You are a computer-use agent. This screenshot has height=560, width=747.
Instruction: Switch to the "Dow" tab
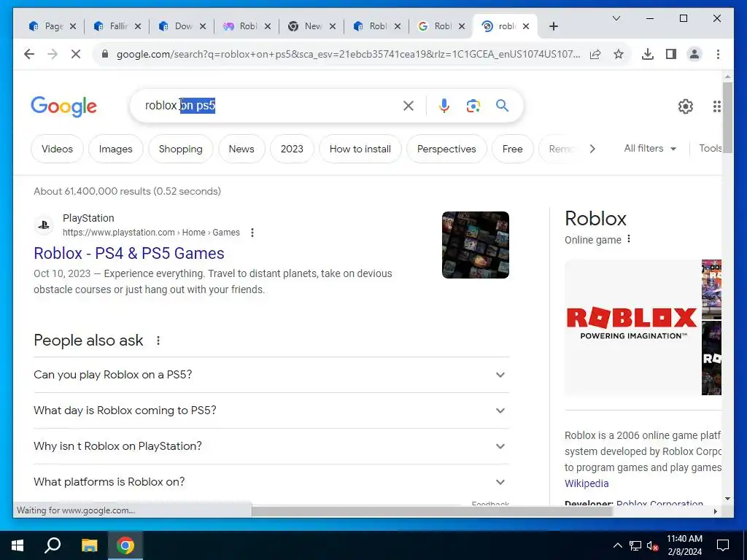click(x=182, y=27)
